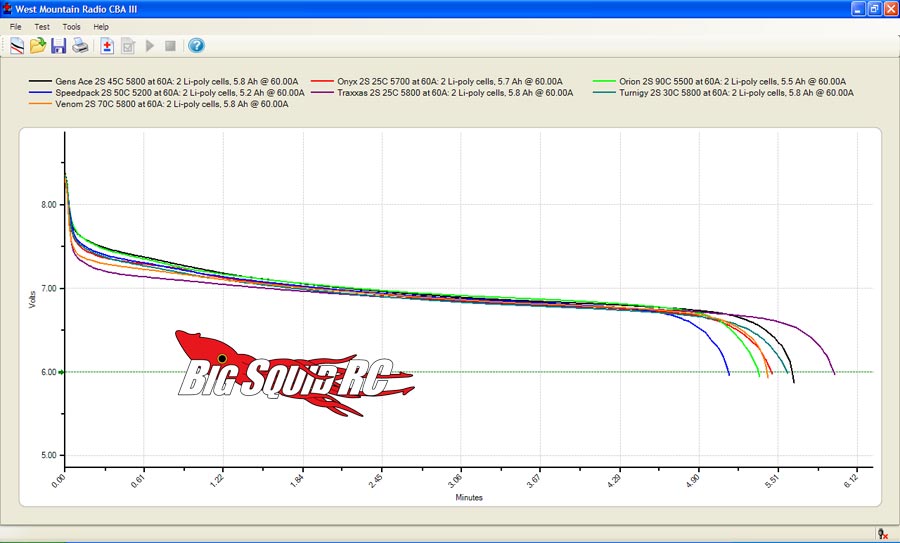Click the black Gens Ace legend line swatch
This screenshot has width=900, height=543.
[x=40, y=82]
